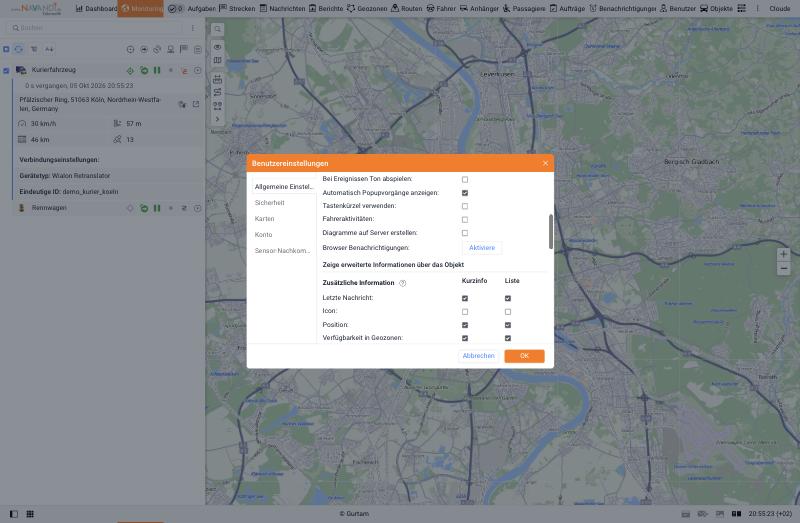
Task: Toggle the map layer visibility eye icon
Action: coord(217,47)
